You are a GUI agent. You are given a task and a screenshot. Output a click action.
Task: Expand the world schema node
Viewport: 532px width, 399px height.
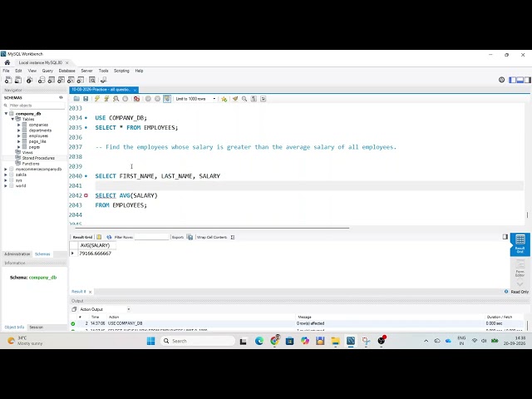(x=6, y=186)
